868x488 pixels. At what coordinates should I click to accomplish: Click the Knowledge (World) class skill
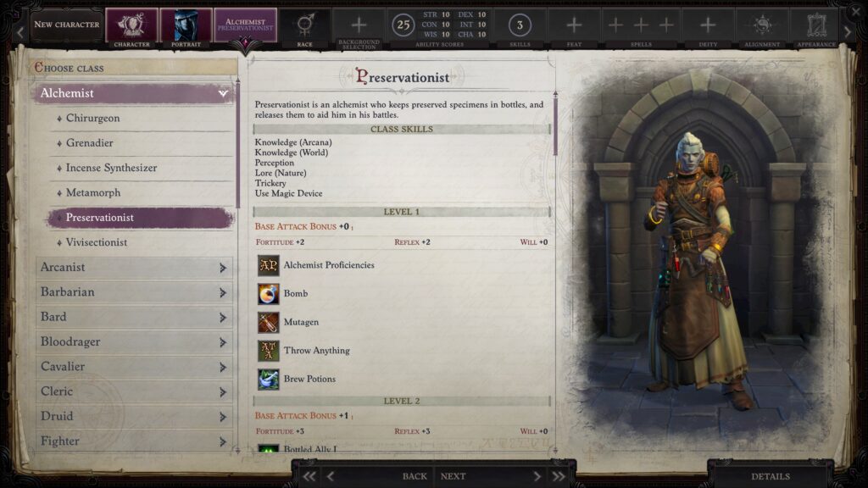292,152
